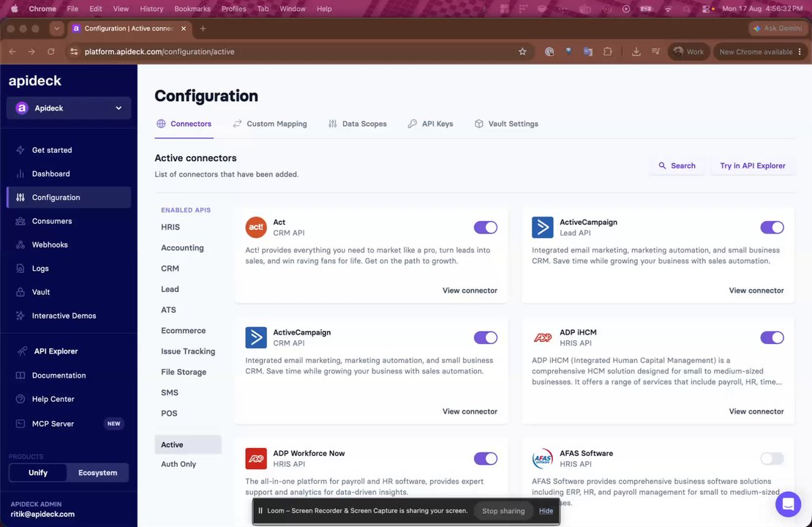Filter connectors by Ecommerce
Screen dimensions: 812x527
pyautogui.click(x=184, y=331)
